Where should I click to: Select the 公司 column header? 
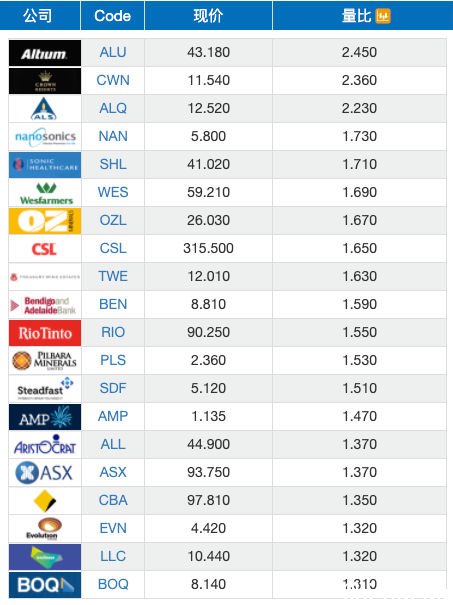(x=37, y=15)
